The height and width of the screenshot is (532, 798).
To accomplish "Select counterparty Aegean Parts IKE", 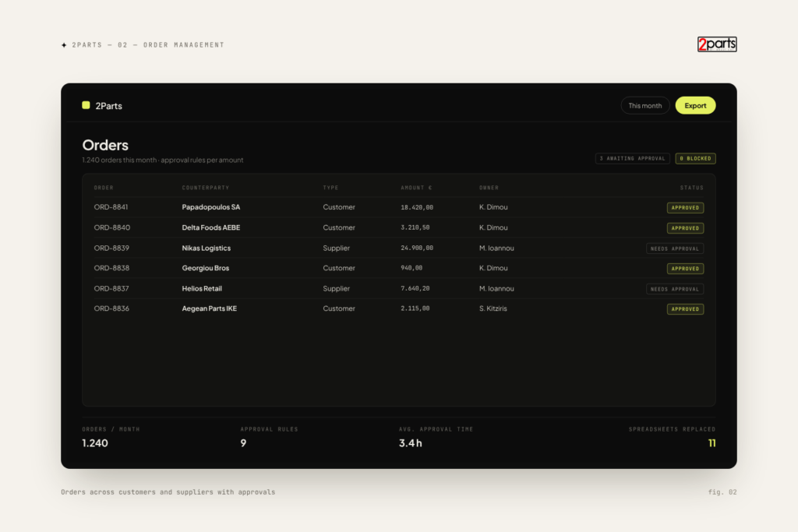I will (209, 308).
